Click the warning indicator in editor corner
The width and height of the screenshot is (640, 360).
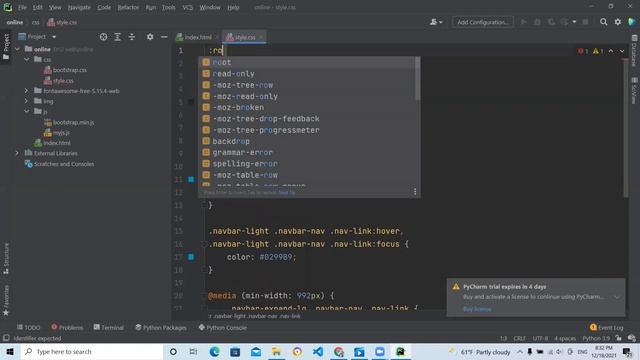point(598,51)
